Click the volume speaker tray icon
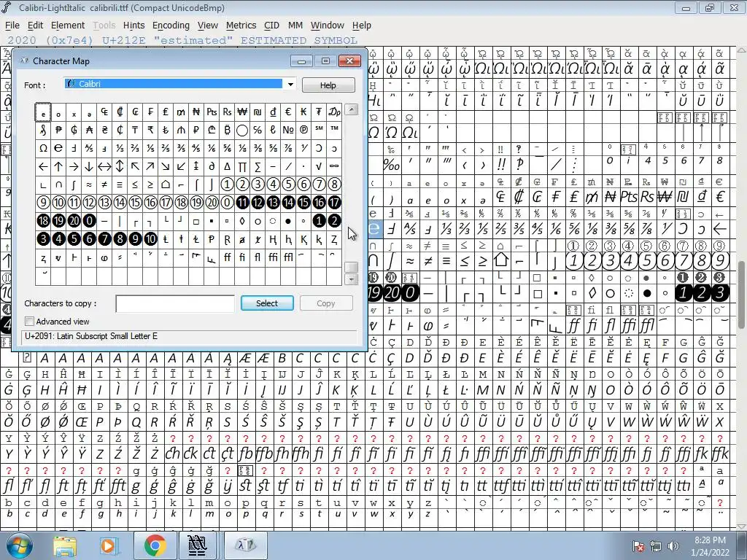747x560 pixels. pos(673,545)
